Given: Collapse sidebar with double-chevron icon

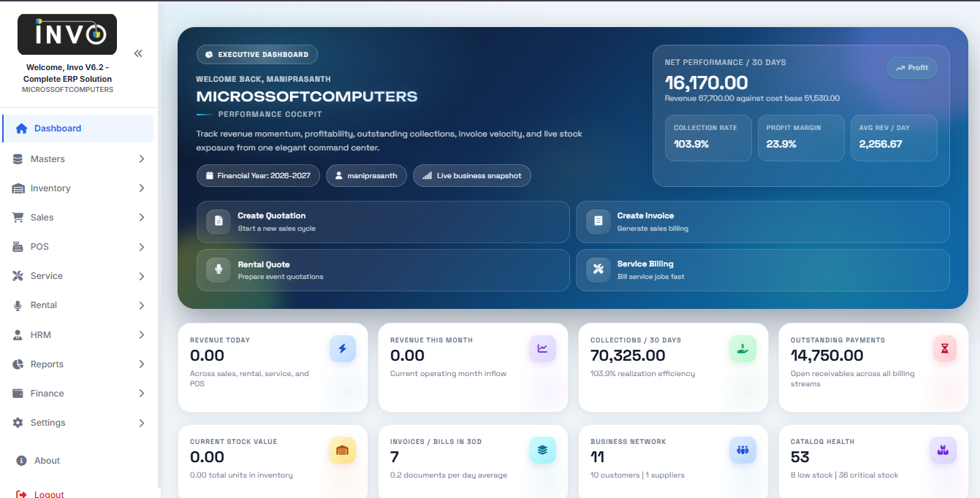Looking at the screenshot, I should pyautogui.click(x=138, y=53).
